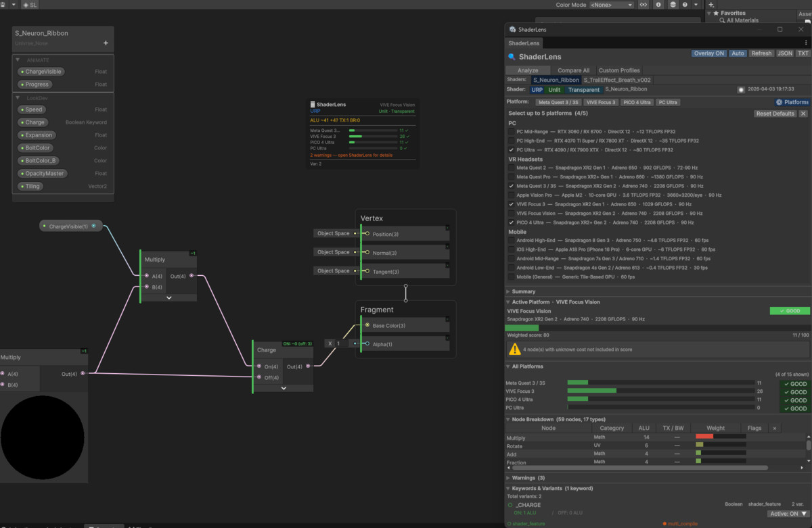The width and height of the screenshot is (812, 528).
Task: Switch to the Analyze tab
Action: [528, 70]
